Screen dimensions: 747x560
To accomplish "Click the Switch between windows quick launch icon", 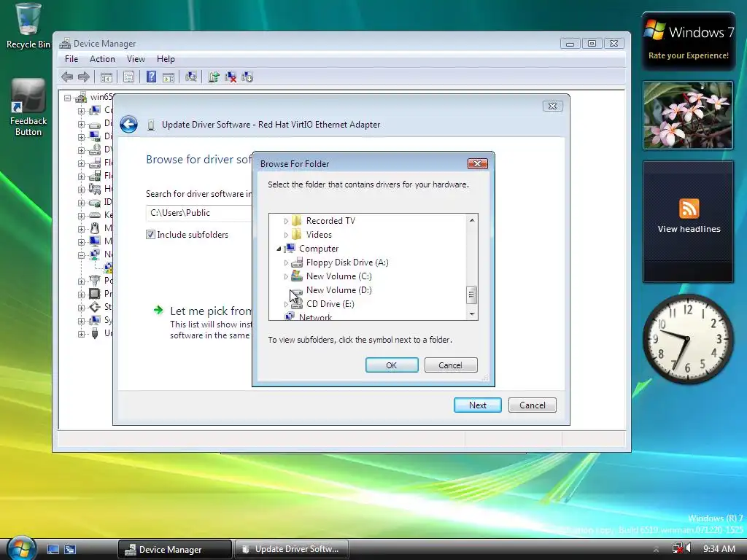I will (x=70, y=550).
